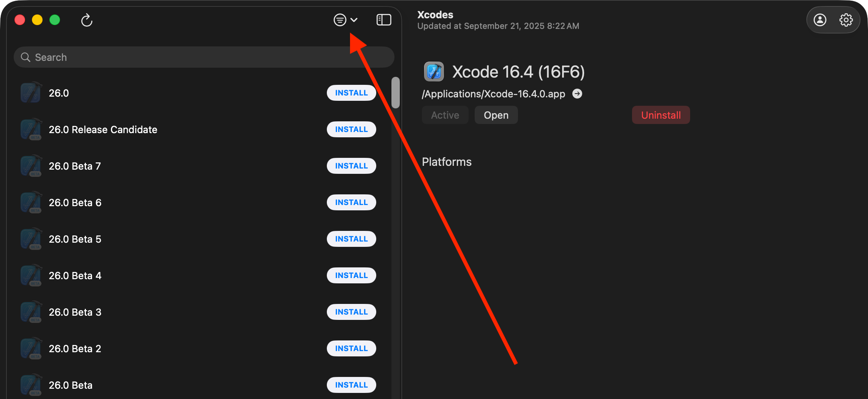
Task: Click the version list scrollbar thumb
Action: pyautogui.click(x=396, y=92)
